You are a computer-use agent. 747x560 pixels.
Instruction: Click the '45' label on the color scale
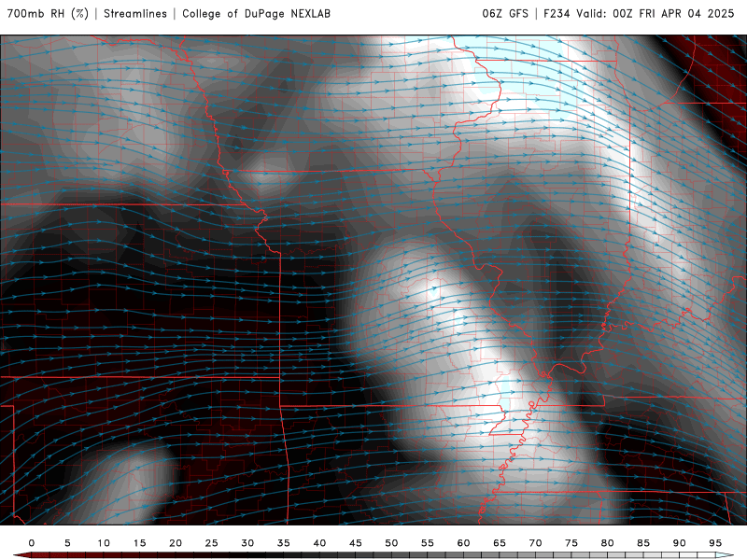point(356,543)
